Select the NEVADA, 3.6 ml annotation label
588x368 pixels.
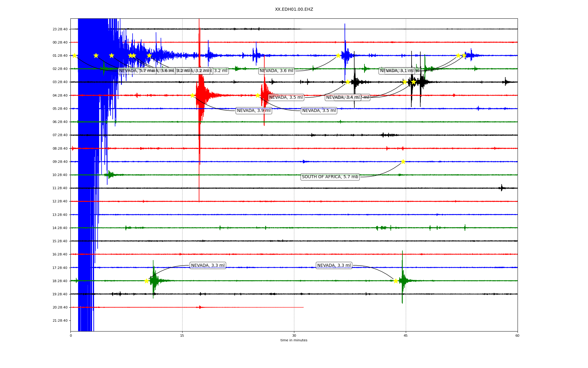click(x=276, y=71)
